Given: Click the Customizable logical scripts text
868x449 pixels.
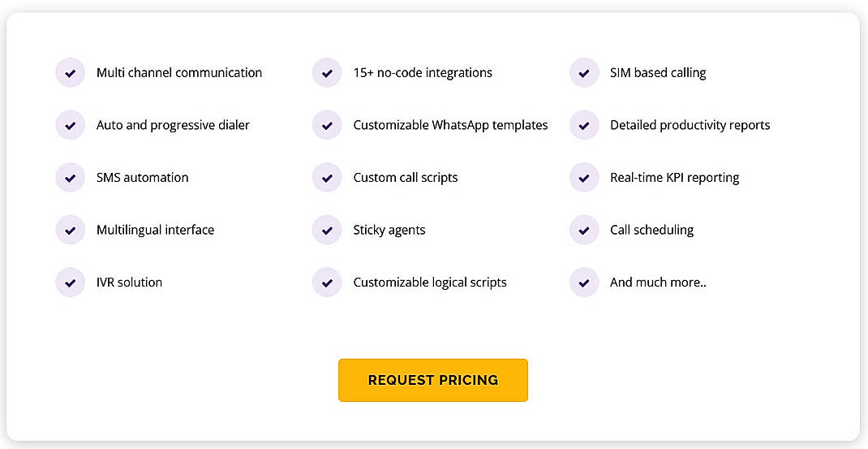Looking at the screenshot, I should [429, 283].
